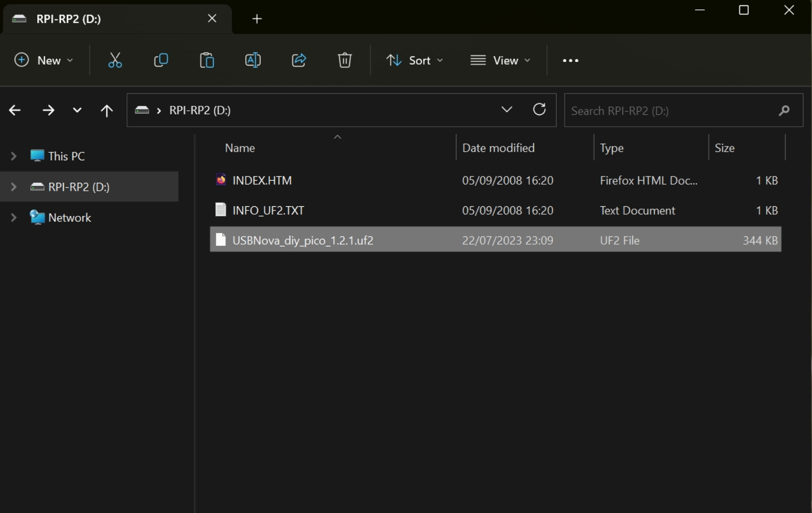Click the RPI-RP2 drive icon in sidebar
Screen dimensions: 812x513
37,186
